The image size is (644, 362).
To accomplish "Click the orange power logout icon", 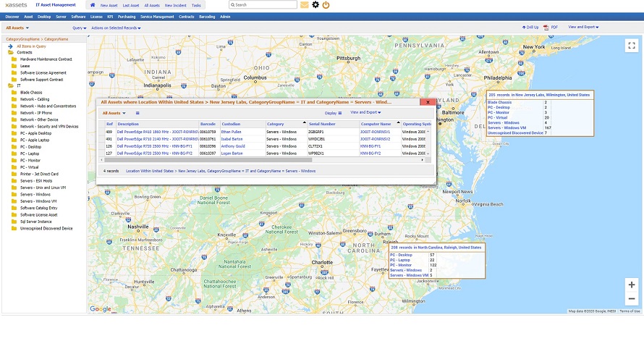I will (326, 5).
